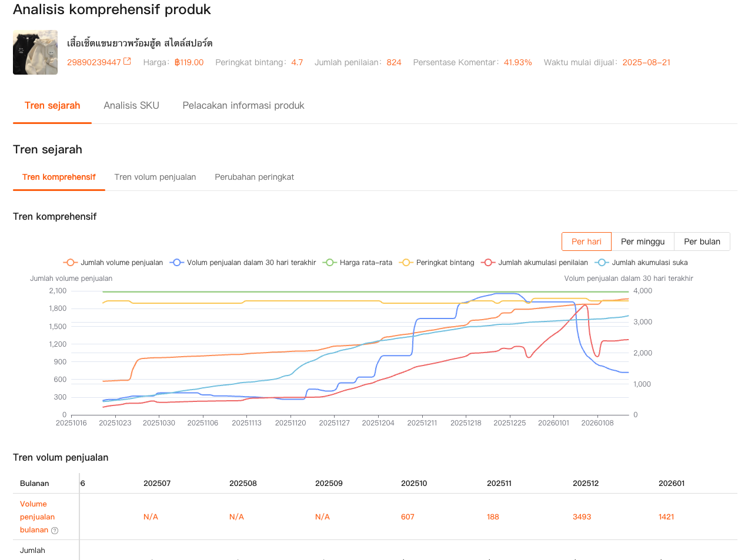Click help icon next to Volume penjualan bulanan

click(x=55, y=531)
